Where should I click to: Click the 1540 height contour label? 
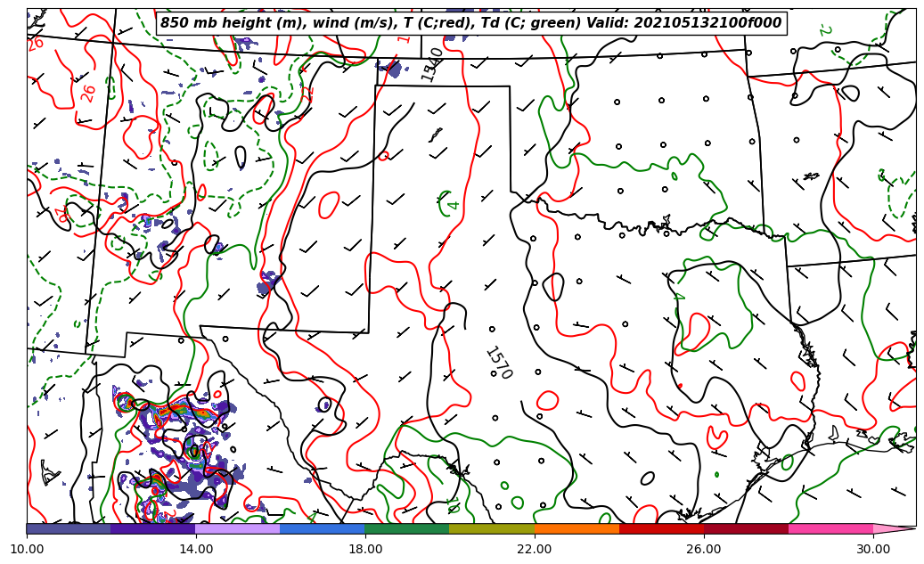point(432,64)
